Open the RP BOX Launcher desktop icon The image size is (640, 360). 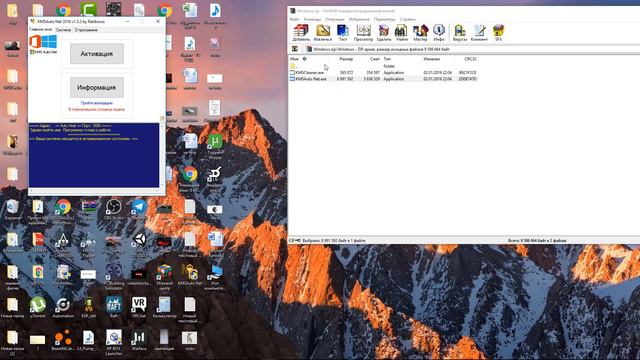(114, 342)
